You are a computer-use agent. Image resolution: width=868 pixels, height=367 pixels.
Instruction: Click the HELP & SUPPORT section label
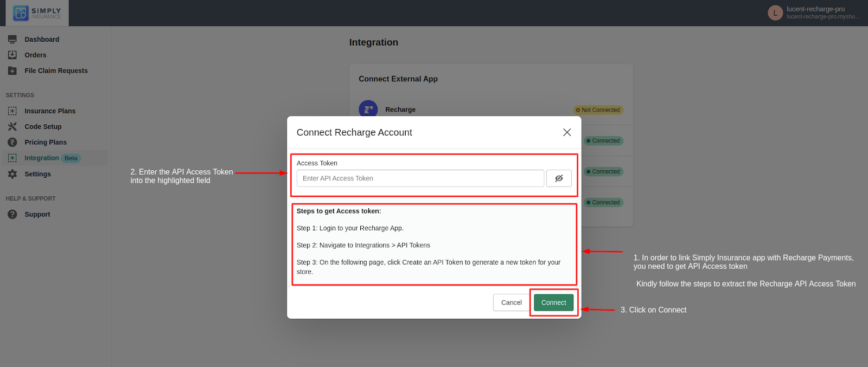30,199
